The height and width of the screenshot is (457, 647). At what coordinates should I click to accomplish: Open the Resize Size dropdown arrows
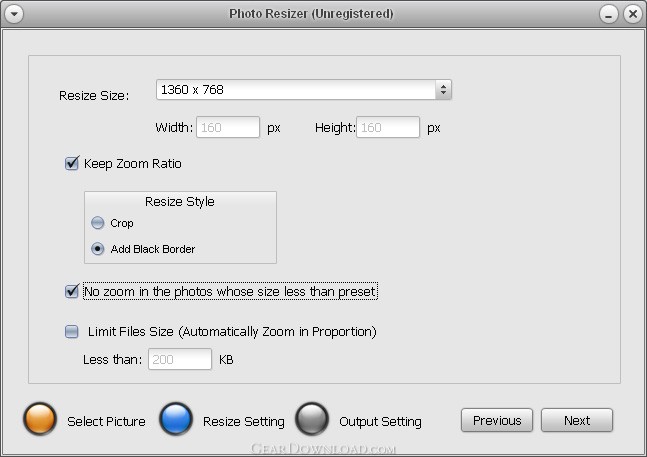click(443, 90)
